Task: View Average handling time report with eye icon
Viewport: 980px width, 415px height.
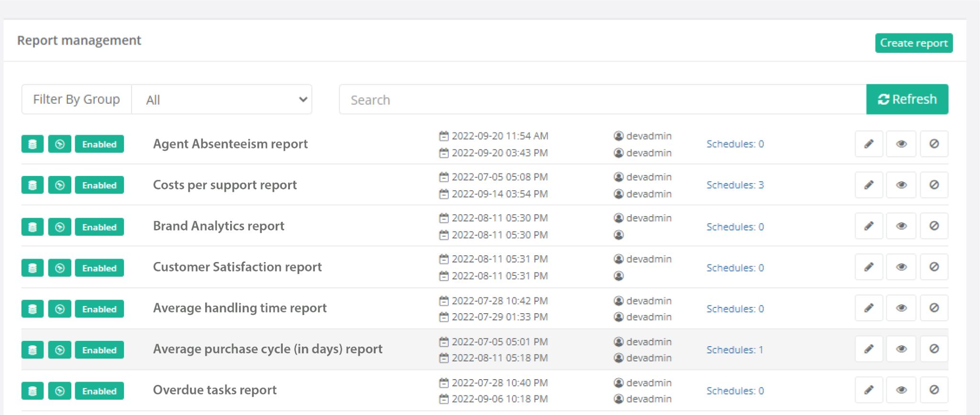Action: (902, 308)
